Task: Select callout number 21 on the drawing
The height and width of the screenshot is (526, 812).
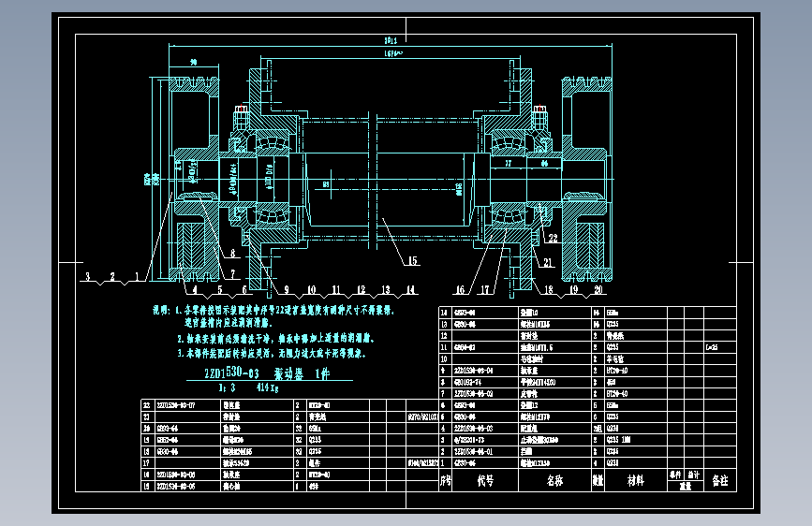Action: pos(548,263)
